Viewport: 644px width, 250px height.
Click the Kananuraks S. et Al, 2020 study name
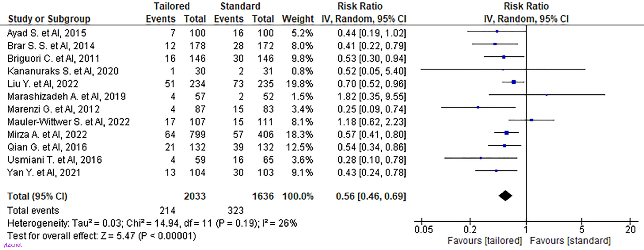(63, 71)
